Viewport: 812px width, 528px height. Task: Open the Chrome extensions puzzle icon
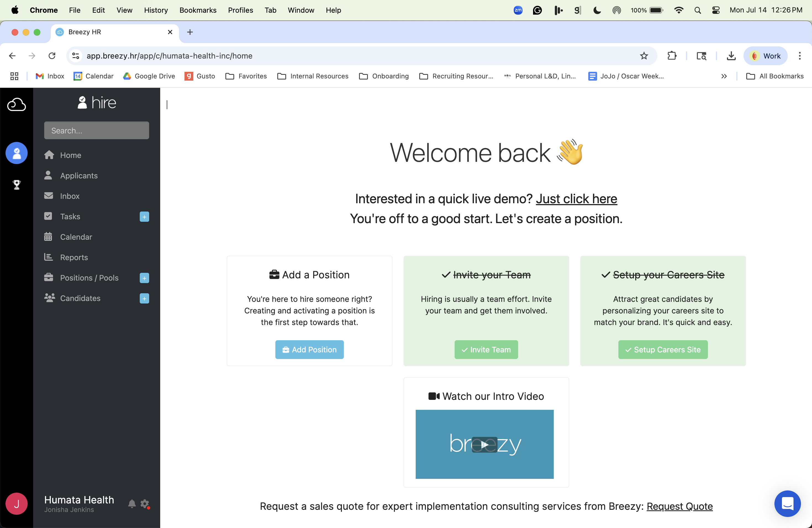[672, 56]
